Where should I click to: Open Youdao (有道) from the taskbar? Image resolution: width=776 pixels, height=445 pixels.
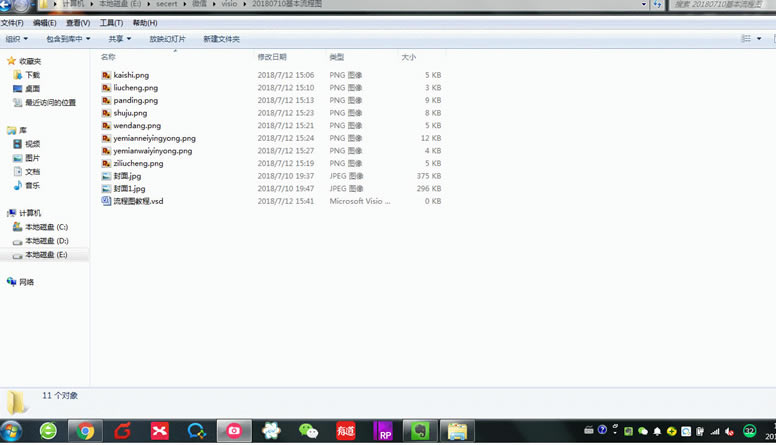(x=345, y=431)
